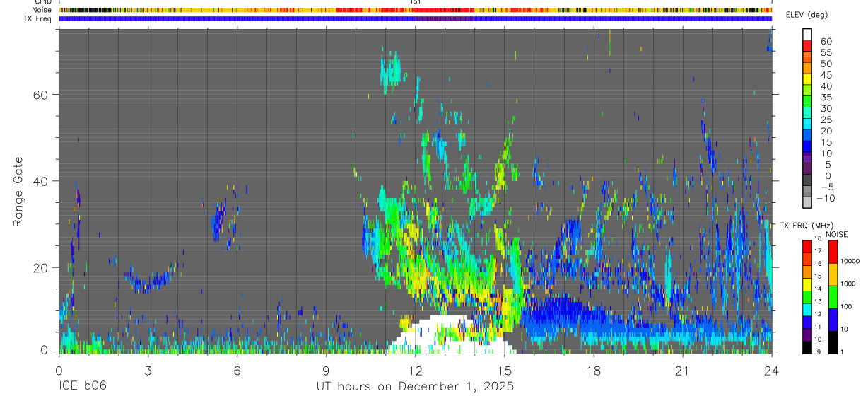The width and height of the screenshot is (868, 401).
Task: Click the UT hours on December 1, 2025 title
Action: (415, 387)
